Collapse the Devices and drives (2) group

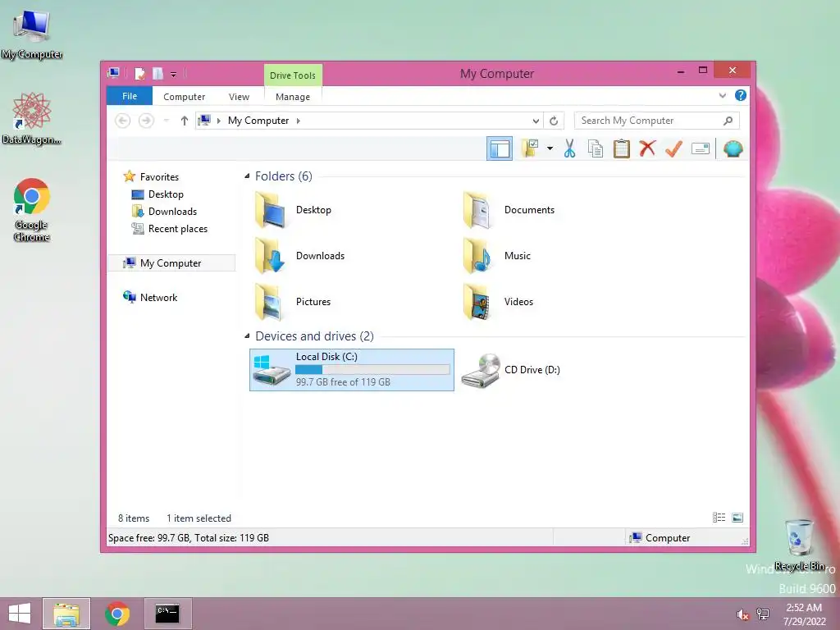click(x=247, y=336)
